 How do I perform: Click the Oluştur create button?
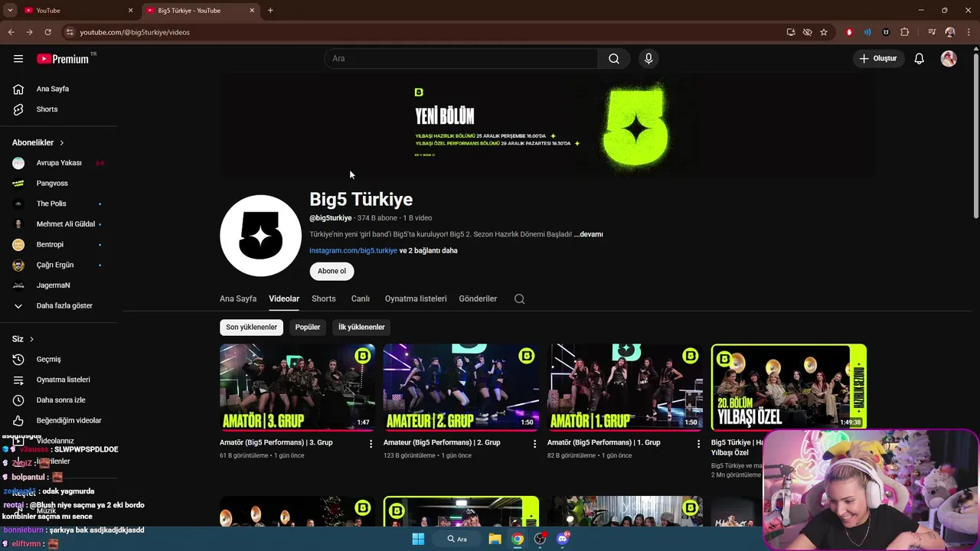[x=877, y=59]
